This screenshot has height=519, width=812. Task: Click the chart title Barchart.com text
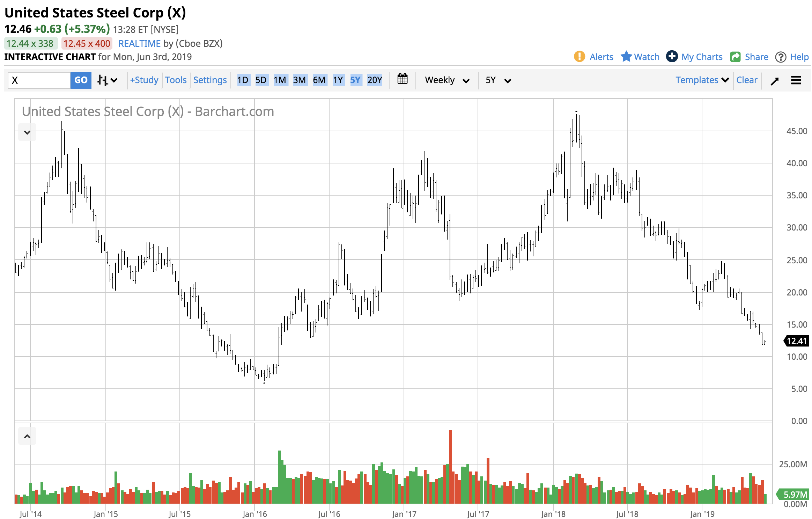tap(234, 111)
